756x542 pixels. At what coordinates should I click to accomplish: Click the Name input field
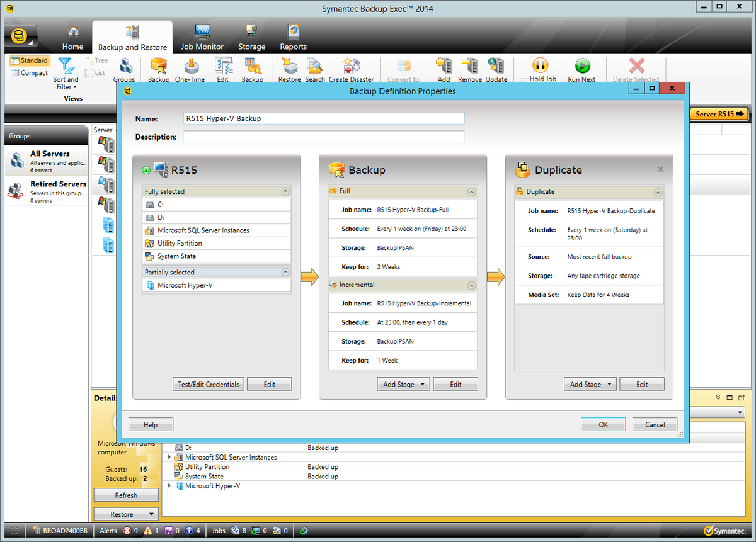click(323, 118)
